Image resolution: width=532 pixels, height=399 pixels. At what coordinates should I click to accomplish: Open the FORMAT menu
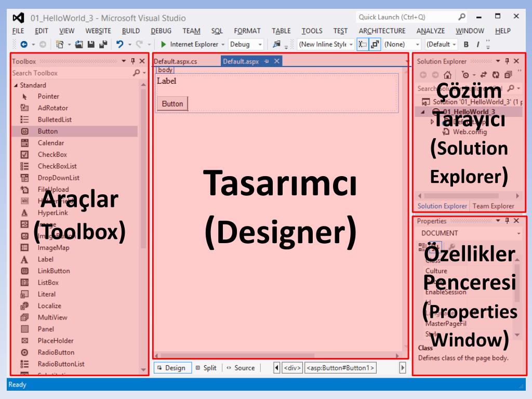[x=247, y=31]
